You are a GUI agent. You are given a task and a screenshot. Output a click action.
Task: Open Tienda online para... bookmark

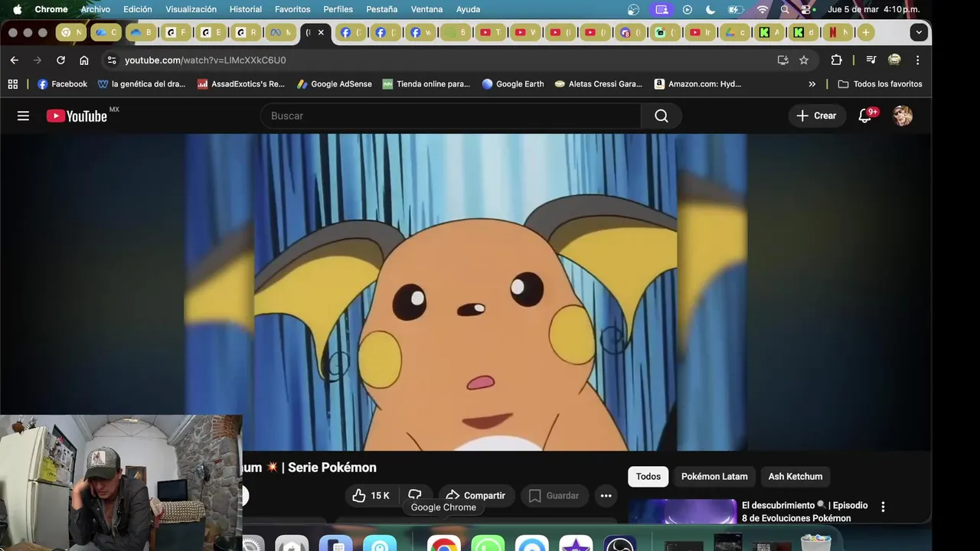[426, 84]
